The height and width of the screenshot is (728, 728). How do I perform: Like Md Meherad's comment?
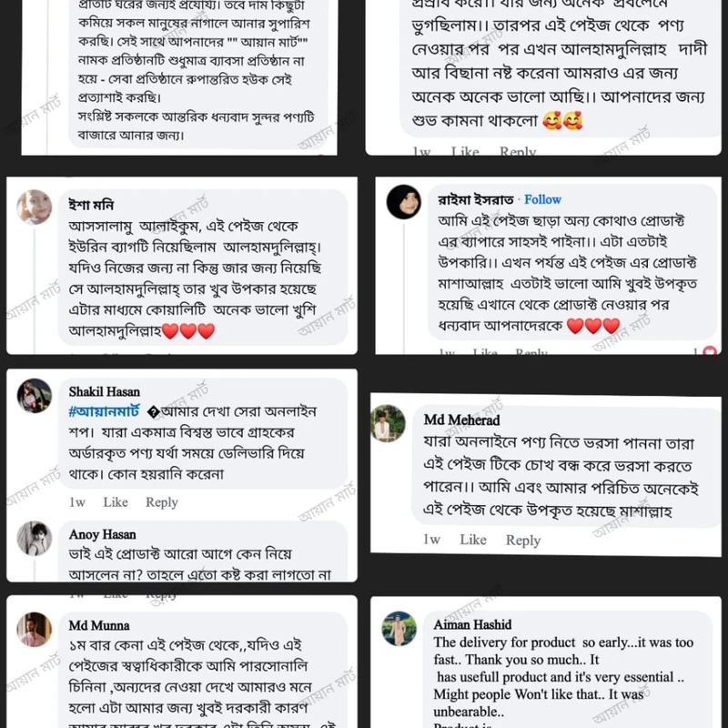472,540
